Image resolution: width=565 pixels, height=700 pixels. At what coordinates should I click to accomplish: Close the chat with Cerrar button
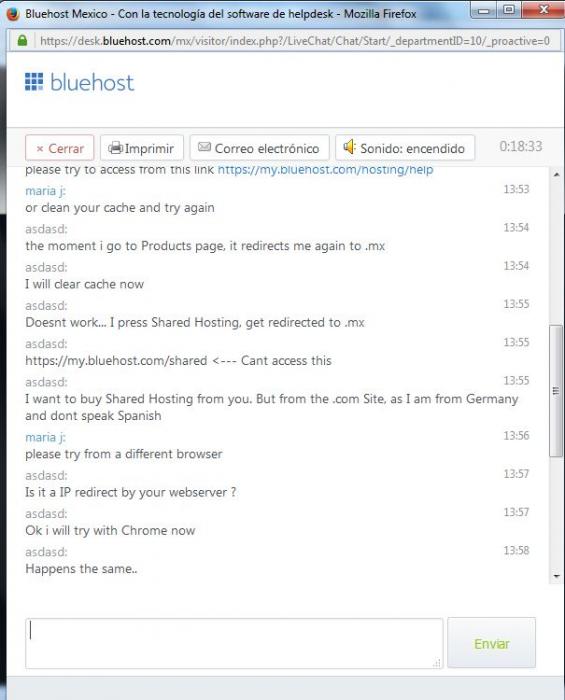point(59,148)
